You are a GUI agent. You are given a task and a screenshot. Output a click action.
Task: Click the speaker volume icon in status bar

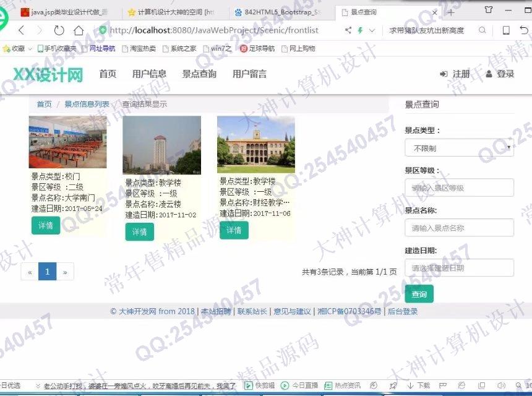click(x=501, y=385)
